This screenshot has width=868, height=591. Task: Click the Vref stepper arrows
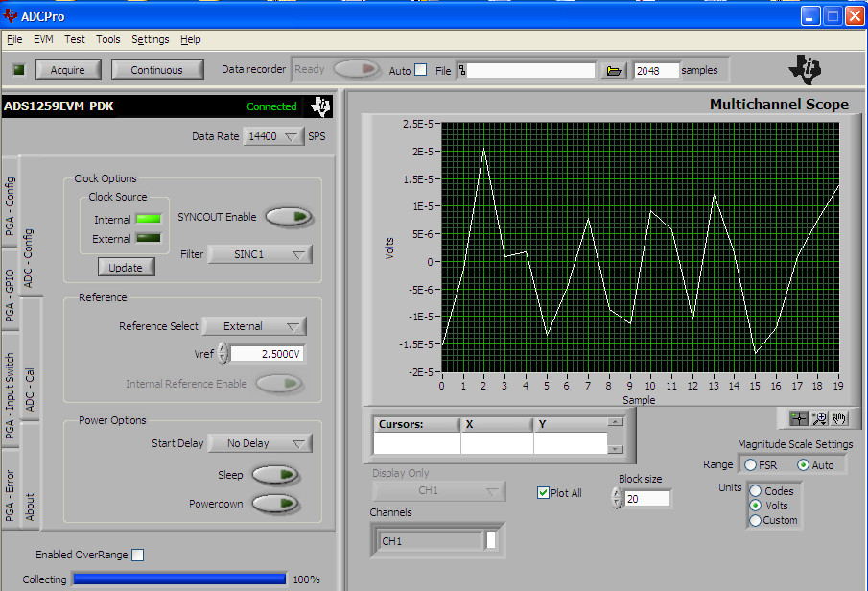[x=223, y=353]
